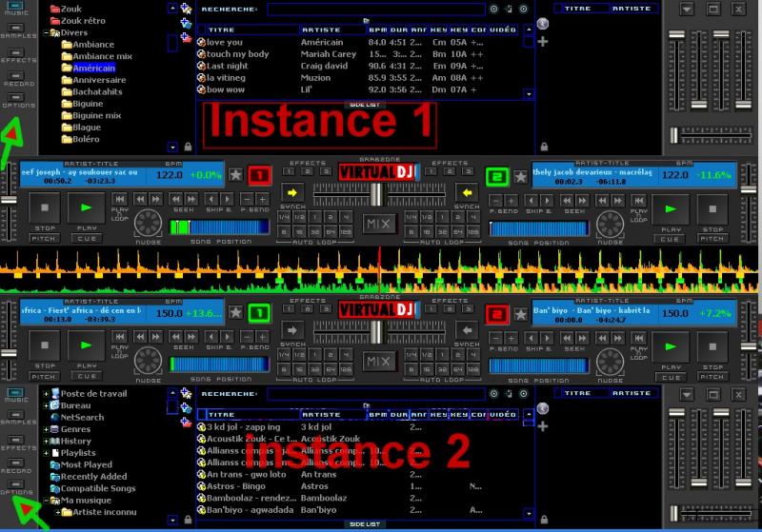The width and height of the screenshot is (762, 532).
Task: Click Instance 1 deck 2 Play button
Action: click(x=671, y=209)
